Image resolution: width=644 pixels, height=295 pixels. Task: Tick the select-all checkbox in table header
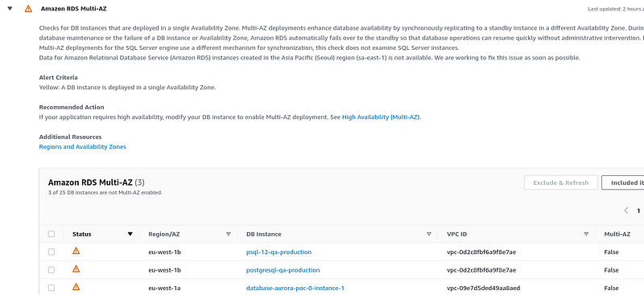pyautogui.click(x=52, y=234)
